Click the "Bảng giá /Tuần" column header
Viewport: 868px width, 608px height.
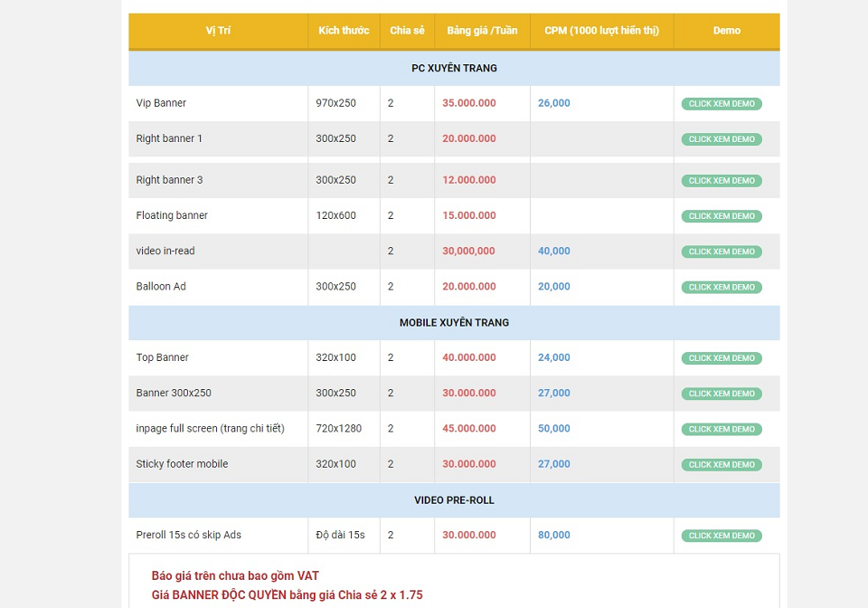482,31
